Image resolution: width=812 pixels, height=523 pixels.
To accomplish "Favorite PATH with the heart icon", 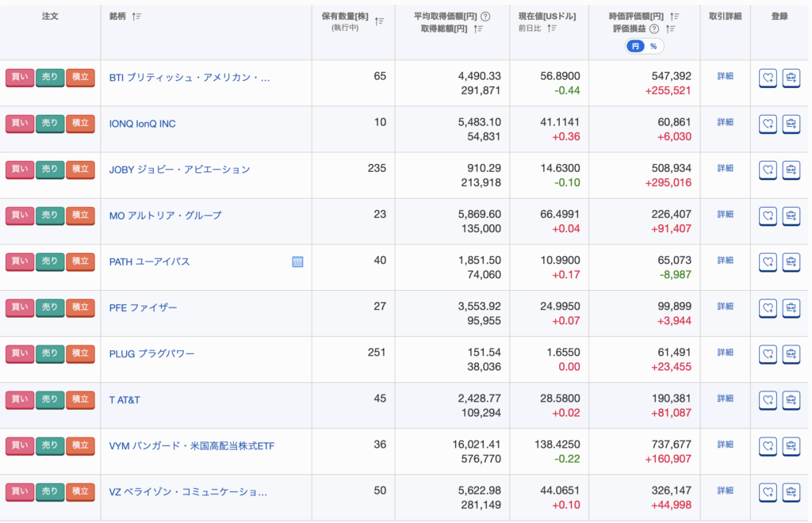I will [x=768, y=262].
